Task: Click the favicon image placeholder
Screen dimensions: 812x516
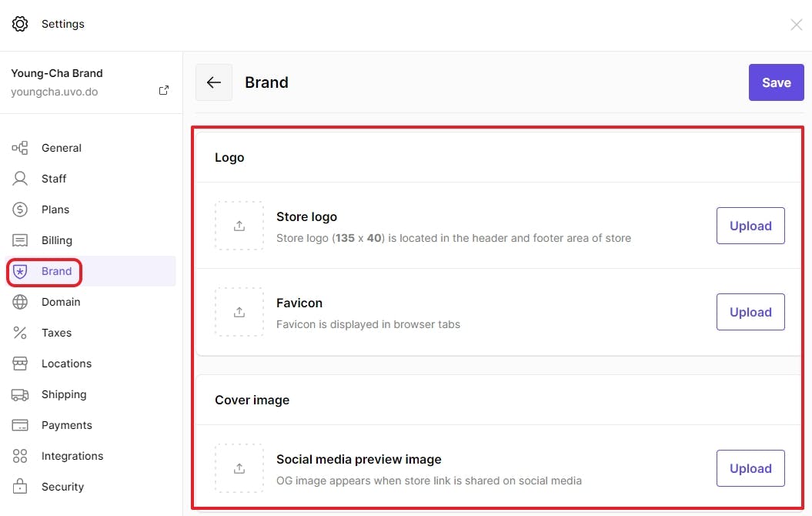Action: pyautogui.click(x=239, y=312)
